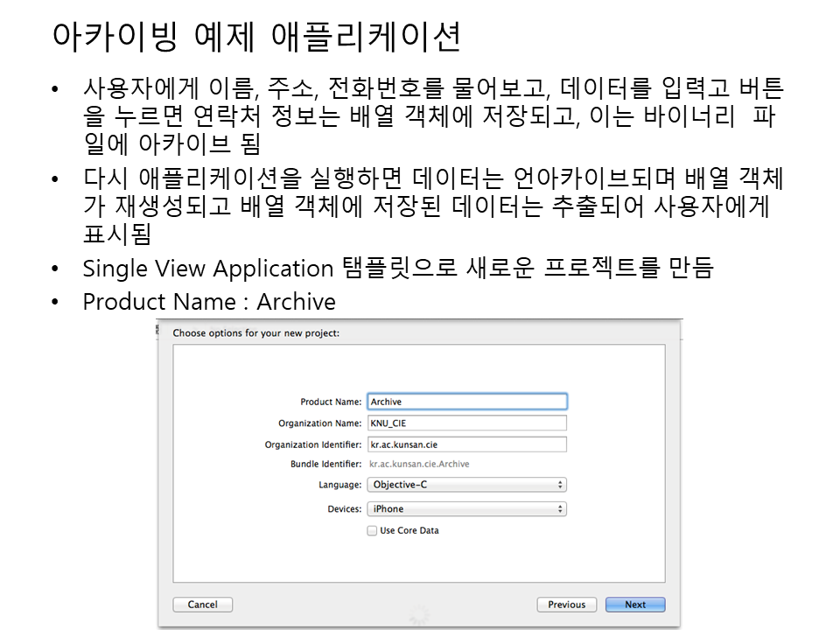840x630 pixels.
Task: Click the Product Name field containing Archive
Action: pyautogui.click(x=467, y=402)
